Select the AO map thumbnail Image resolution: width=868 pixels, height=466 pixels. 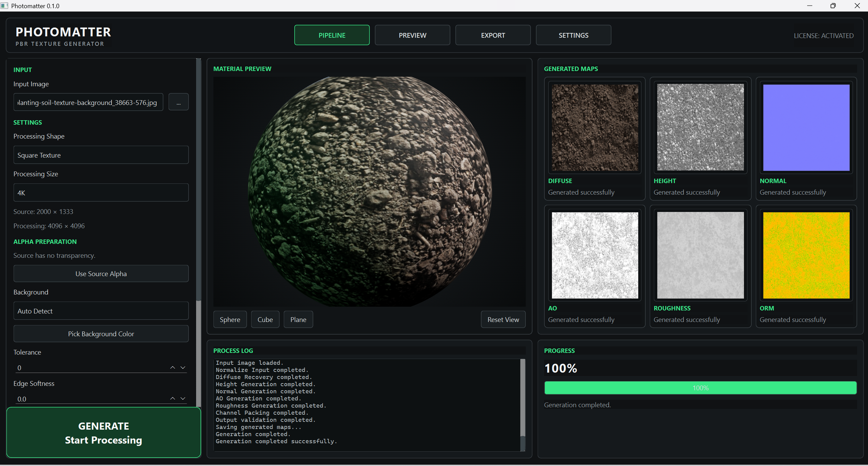595,255
